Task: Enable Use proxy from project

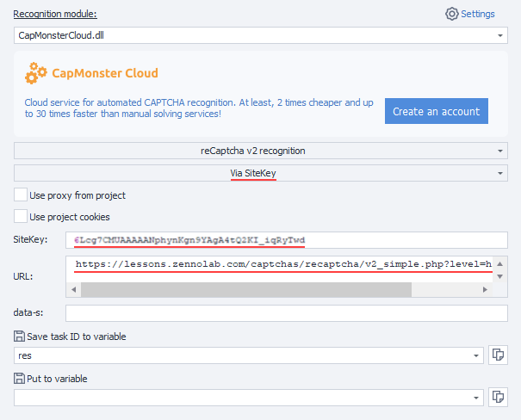Action: tap(21, 195)
